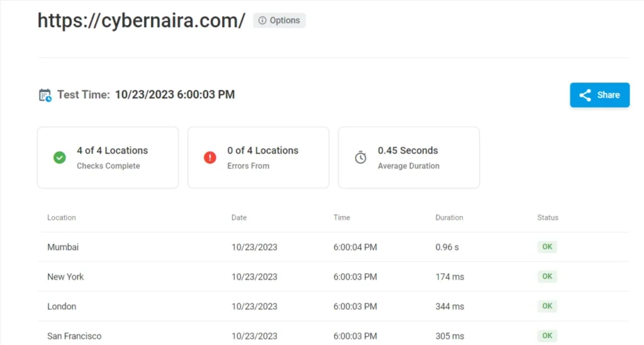Click the https://cybernaira.com/ heading
Image resolution: width=644 pixels, height=345 pixels.
click(x=142, y=21)
